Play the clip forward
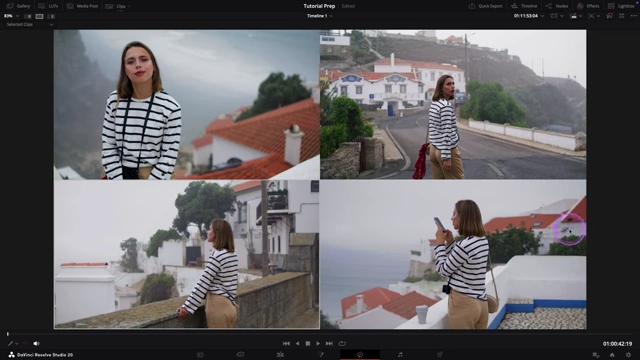The image size is (640, 360). [318, 344]
